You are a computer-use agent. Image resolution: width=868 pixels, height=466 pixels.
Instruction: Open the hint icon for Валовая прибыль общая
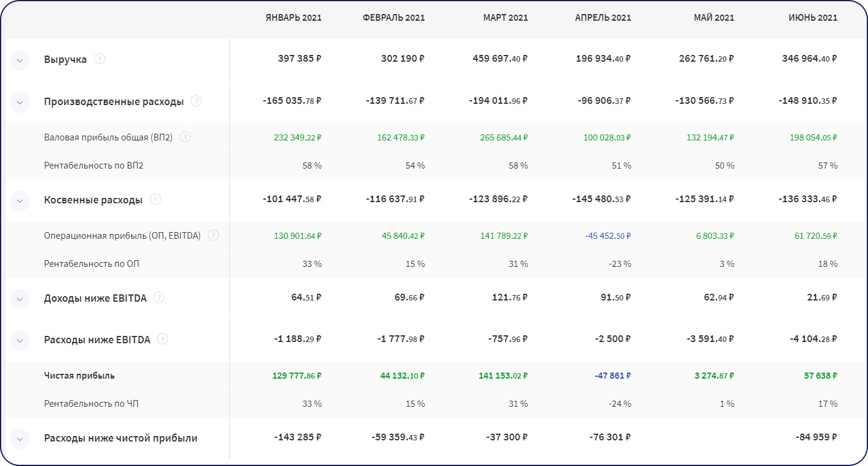[185, 137]
